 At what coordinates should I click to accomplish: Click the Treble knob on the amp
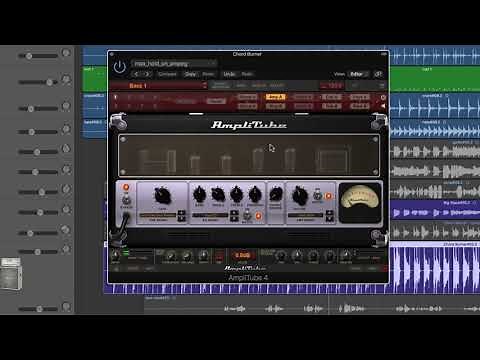[x=237, y=194]
